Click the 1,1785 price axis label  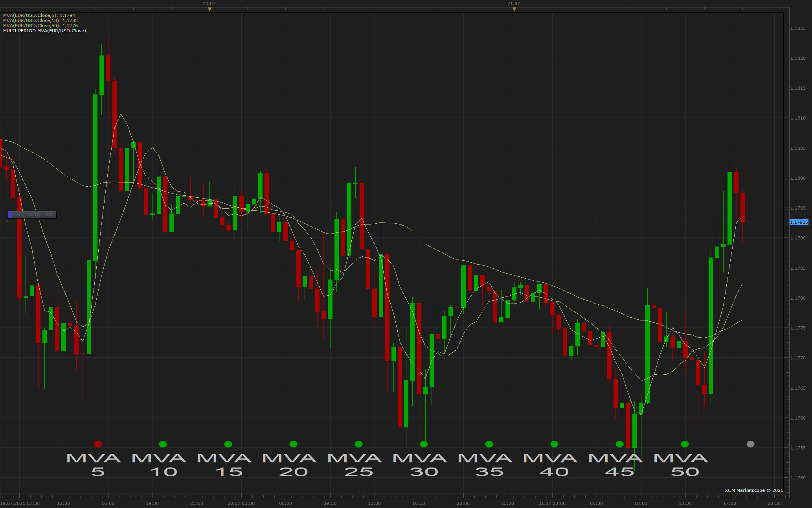coord(798,268)
